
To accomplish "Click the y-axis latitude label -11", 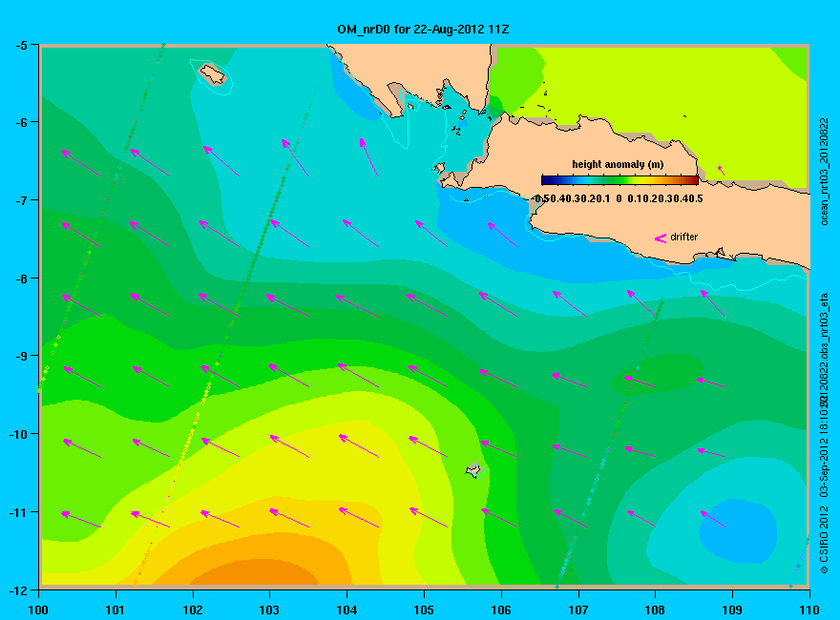I will pyautogui.click(x=19, y=512).
